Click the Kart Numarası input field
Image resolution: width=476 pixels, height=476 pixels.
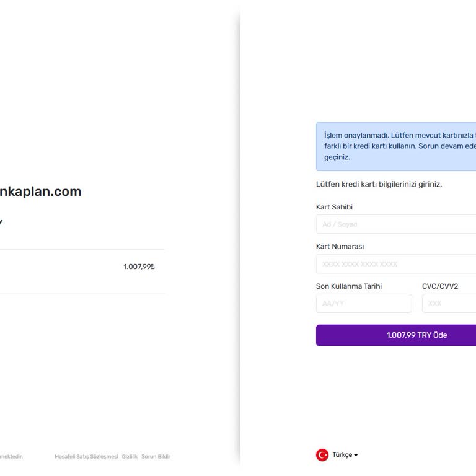coord(397,264)
